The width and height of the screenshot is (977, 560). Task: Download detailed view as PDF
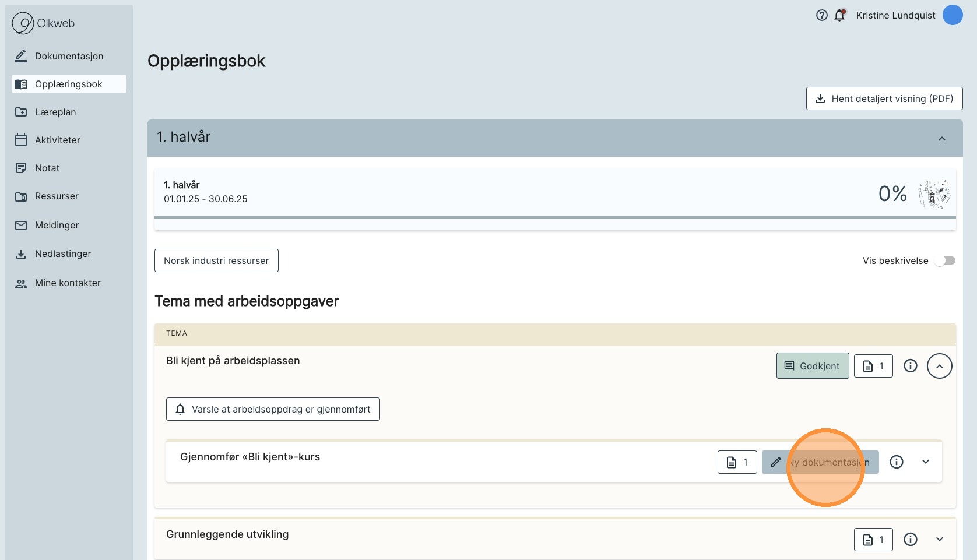(884, 98)
